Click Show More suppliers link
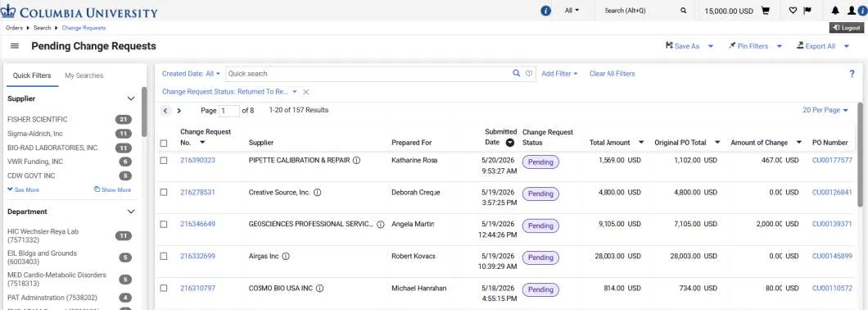This screenshot has width=868, height=310. [113, 189]
